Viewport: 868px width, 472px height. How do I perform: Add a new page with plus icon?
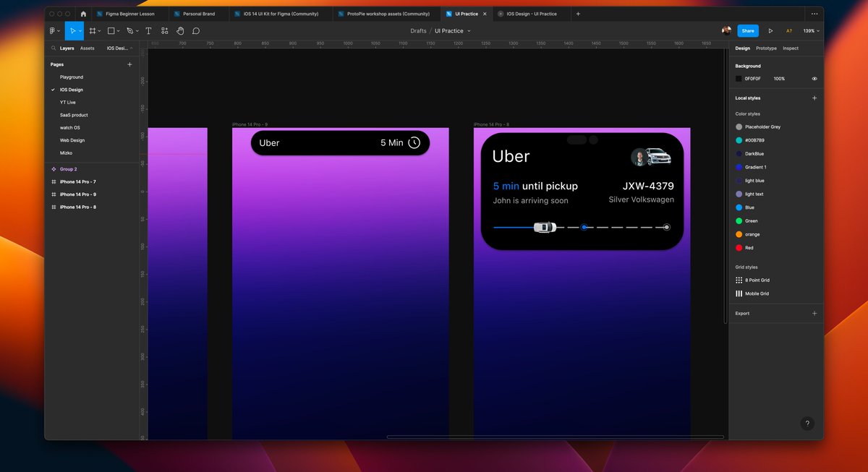point(130,64)
